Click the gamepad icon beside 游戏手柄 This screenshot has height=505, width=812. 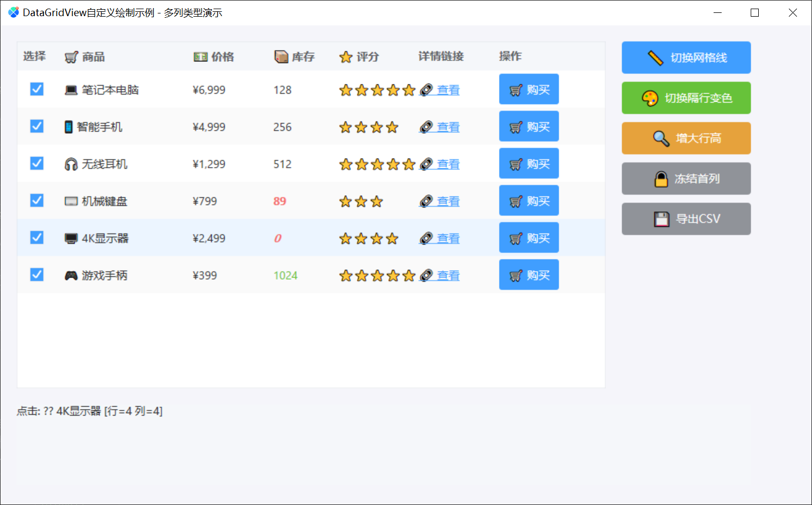pos(70,275)
